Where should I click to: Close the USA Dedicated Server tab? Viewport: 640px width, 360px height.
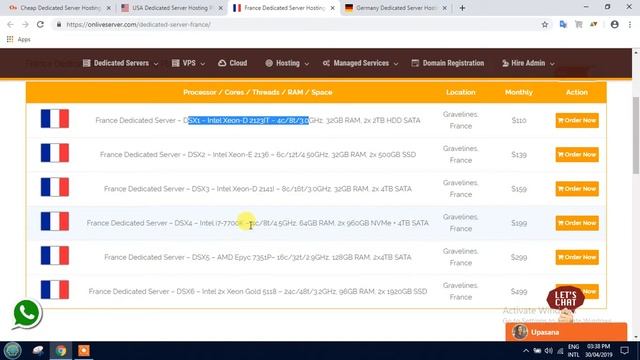pos(220,8)
